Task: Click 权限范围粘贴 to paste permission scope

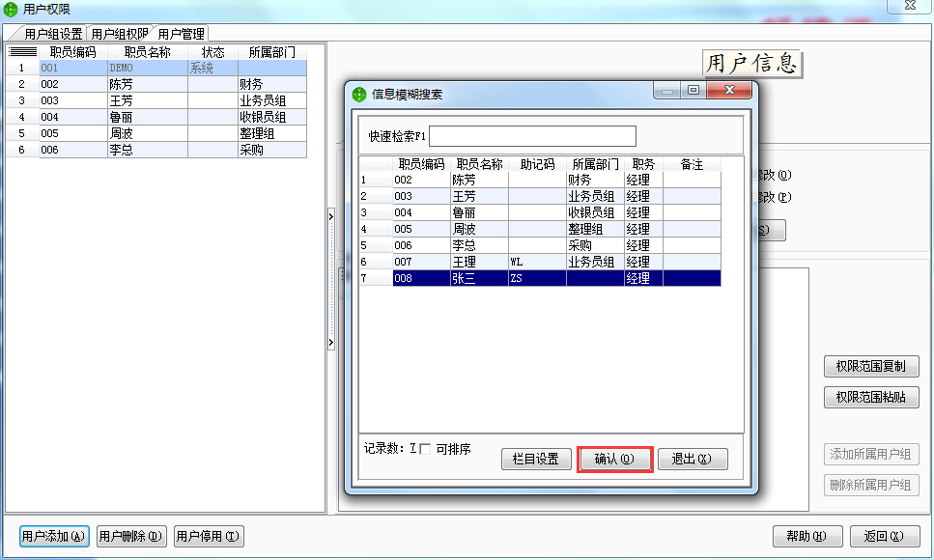Action: [870, 397]
